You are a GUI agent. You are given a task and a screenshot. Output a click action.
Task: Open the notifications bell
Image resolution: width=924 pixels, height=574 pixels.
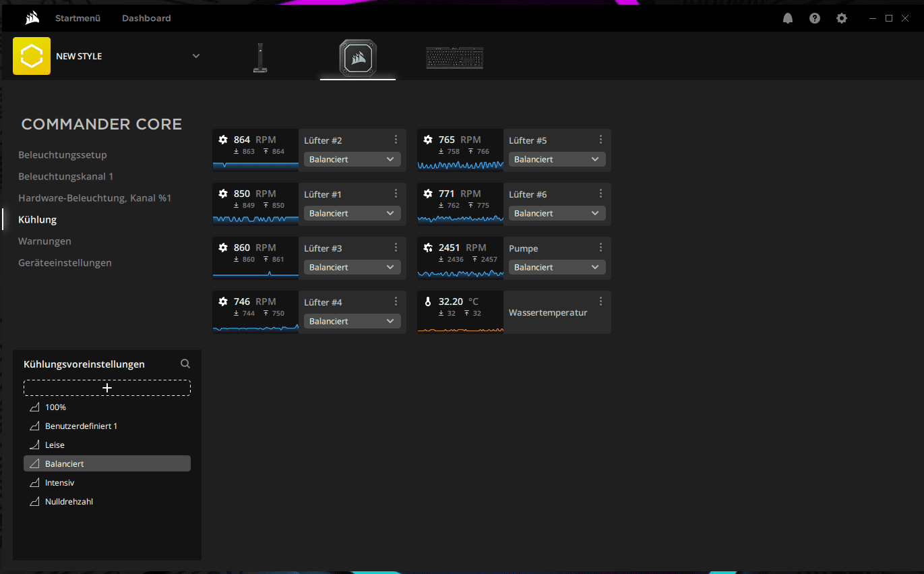pos(788,18)
